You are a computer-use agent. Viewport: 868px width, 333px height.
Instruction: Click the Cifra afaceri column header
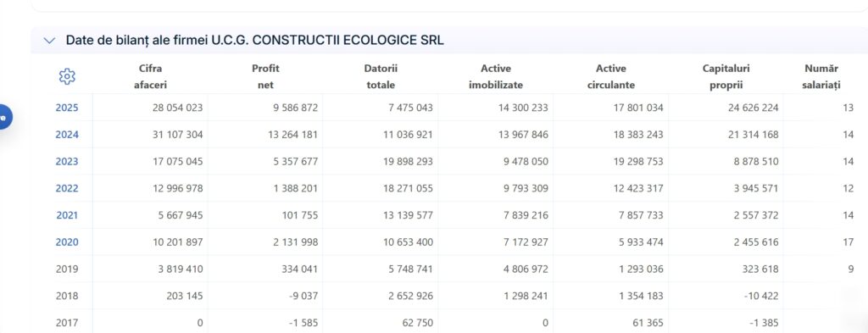pyautogui.click(x=150, y=77)
